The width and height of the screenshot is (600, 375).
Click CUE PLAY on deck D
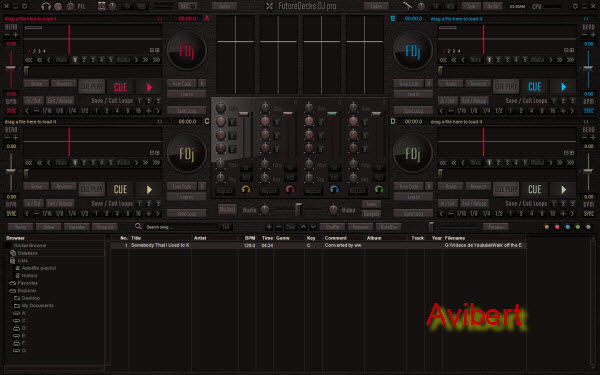[x=506, y=189]
